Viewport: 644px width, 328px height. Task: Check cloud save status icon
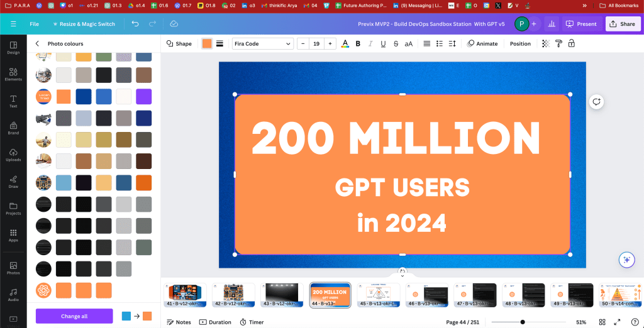click(174, 24)
